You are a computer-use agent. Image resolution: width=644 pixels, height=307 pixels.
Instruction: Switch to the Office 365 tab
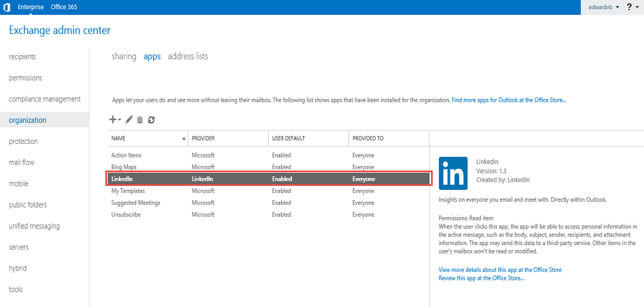point(64,7)
